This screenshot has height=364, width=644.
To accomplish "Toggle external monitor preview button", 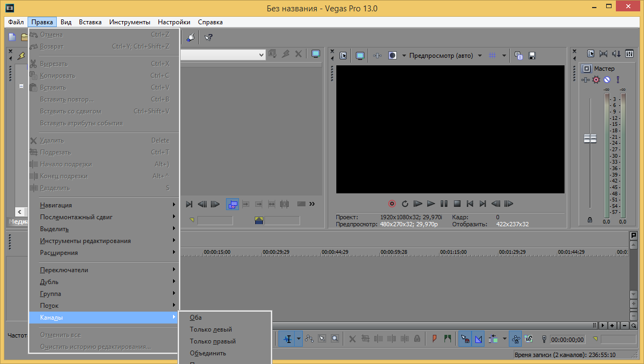I will tap(360, 55).
